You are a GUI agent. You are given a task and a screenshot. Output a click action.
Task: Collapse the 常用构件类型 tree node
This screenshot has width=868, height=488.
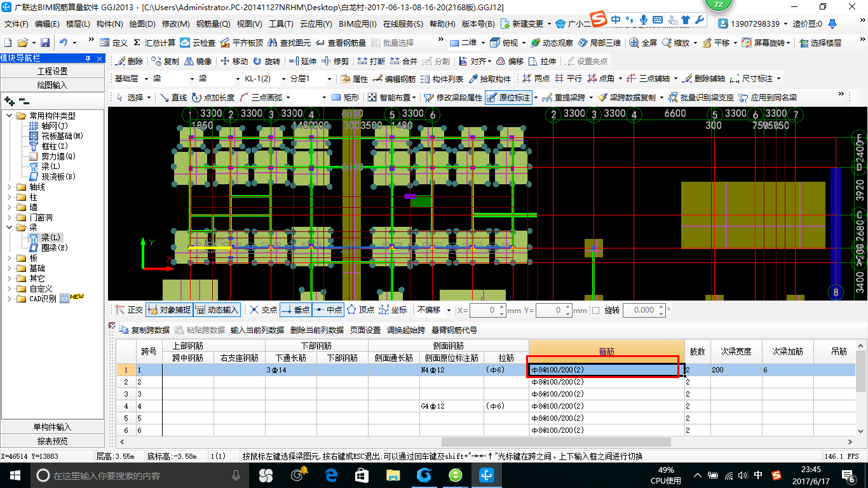point(10,116)
